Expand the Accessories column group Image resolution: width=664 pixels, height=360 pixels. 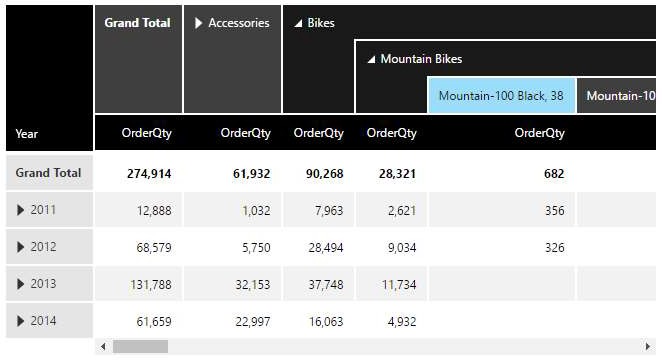[x=198, y=23]
